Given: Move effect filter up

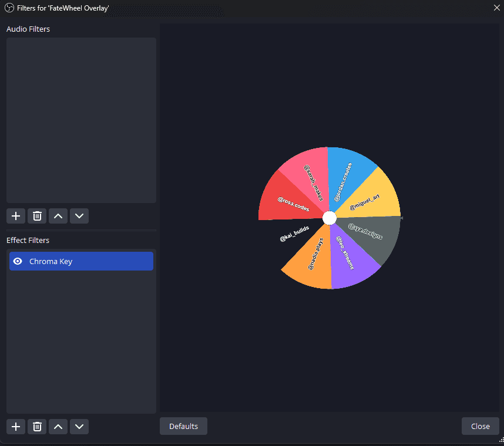Looking at the screenshot, I should tap(58, 427).
